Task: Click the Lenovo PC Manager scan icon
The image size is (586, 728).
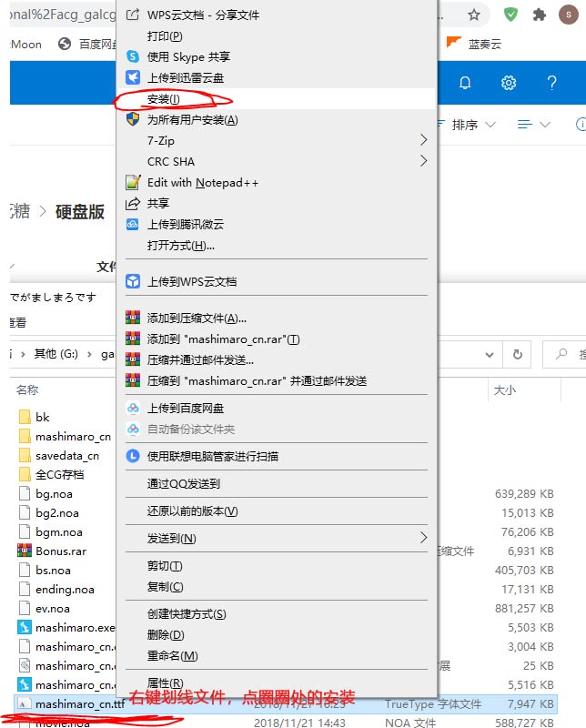Action: point(133,456)
